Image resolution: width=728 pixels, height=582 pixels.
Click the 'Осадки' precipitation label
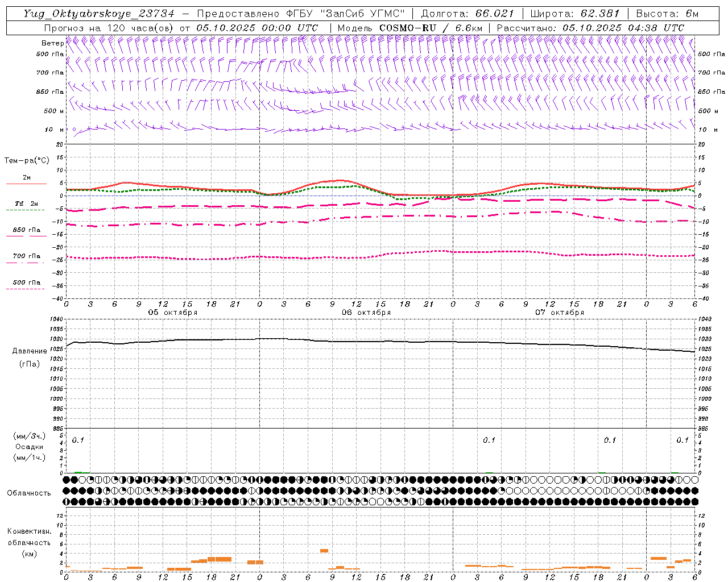[29, 447]
